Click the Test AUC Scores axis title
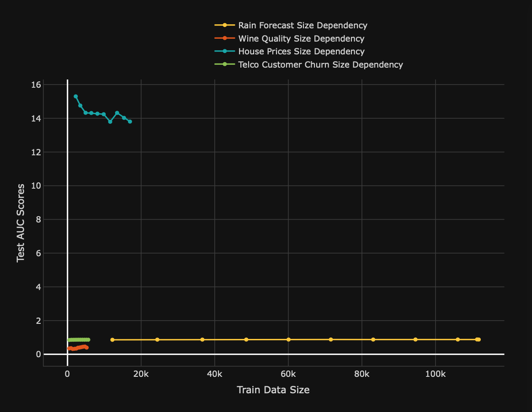This screenshot has height=412, width=532. click(20, 222)
